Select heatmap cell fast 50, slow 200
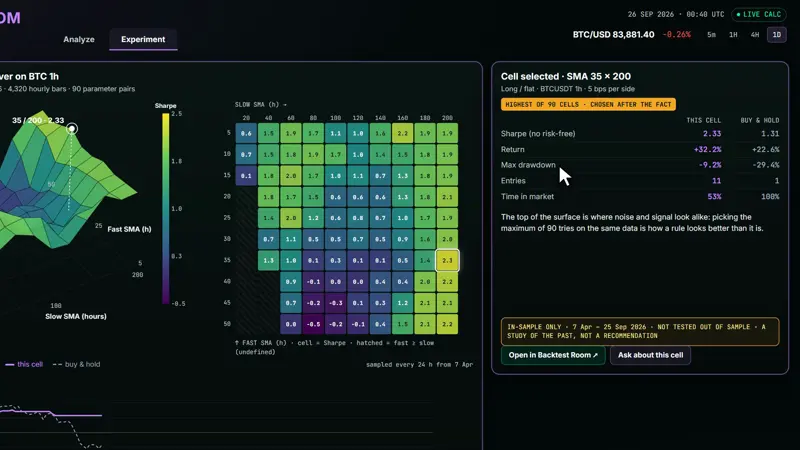The width and height of the screenshot is (800, 450). 447,324
